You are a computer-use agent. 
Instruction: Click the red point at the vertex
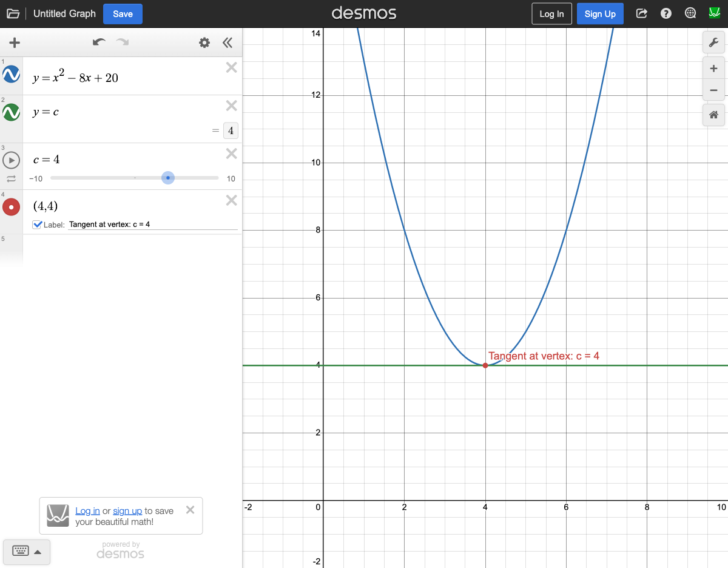(x=485, y=365)
